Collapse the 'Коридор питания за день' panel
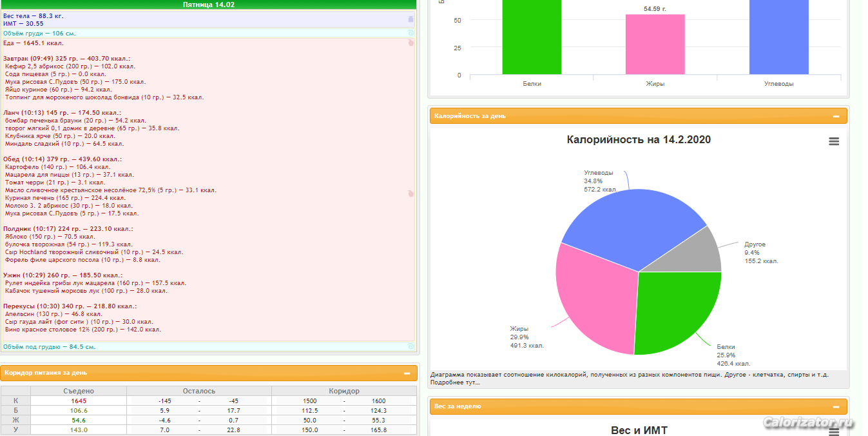This screenshot has height=436, width=868. (x=407, y=373)
